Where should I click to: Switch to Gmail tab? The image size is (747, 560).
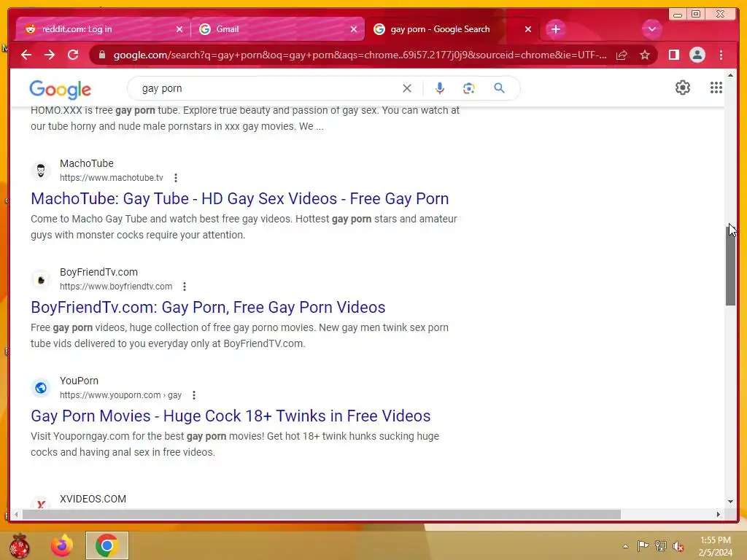tap(278, 29)
